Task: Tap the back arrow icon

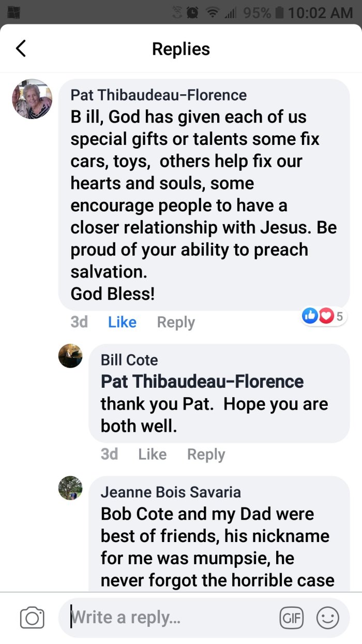Action: pyautogui.click(x=21, y=49)
